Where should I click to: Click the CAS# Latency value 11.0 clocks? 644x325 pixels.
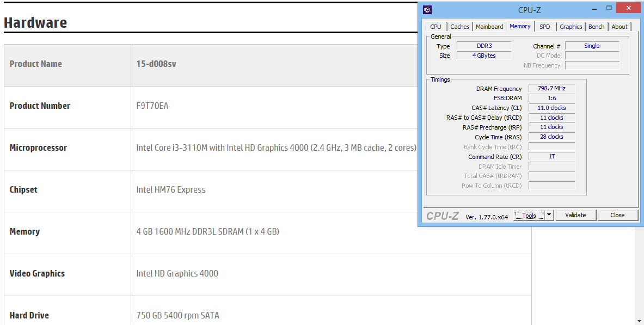[551, 108]
